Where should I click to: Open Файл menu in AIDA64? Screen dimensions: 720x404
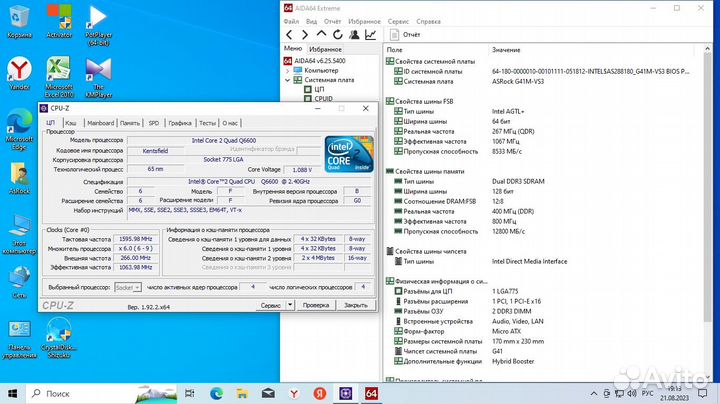click(x=291, y=22)
